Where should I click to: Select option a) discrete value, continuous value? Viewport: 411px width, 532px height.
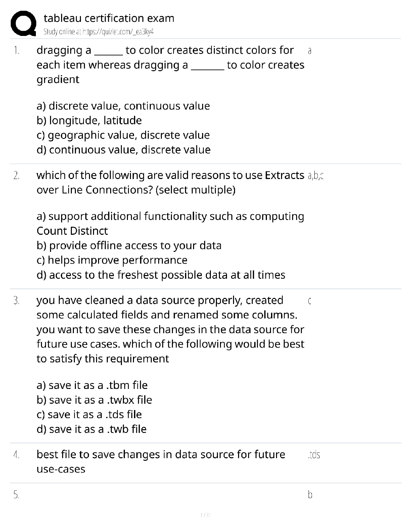click(123, 106)
